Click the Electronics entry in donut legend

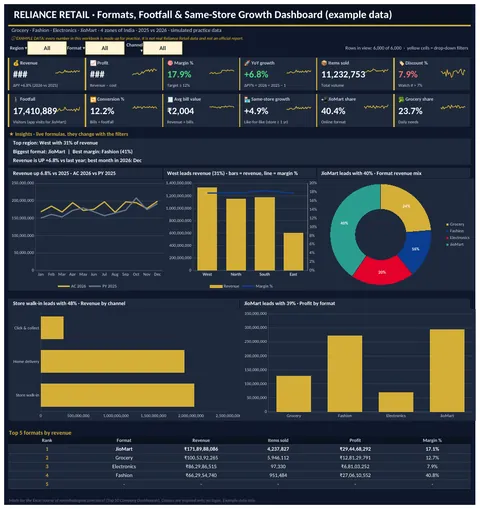458,238
